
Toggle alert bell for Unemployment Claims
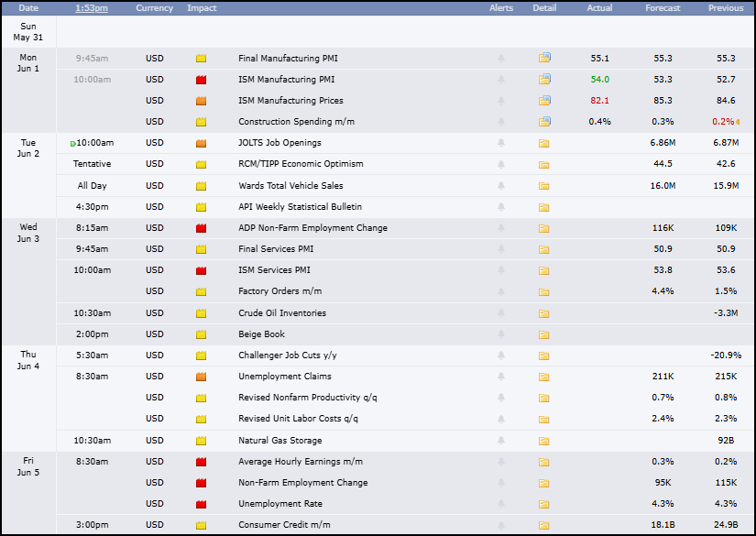(501, 377)
